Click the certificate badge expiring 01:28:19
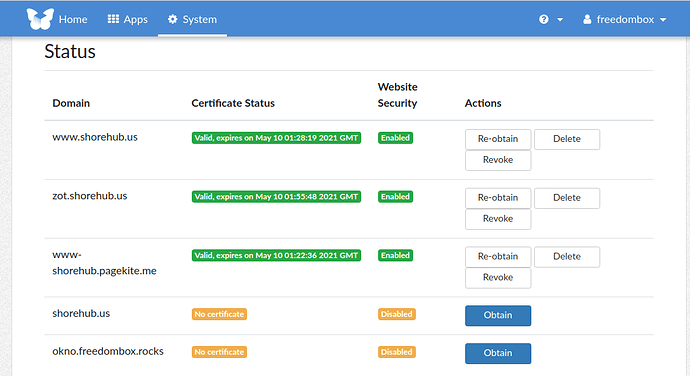This screenshot has width=690, height=376. tap(276, 138)
